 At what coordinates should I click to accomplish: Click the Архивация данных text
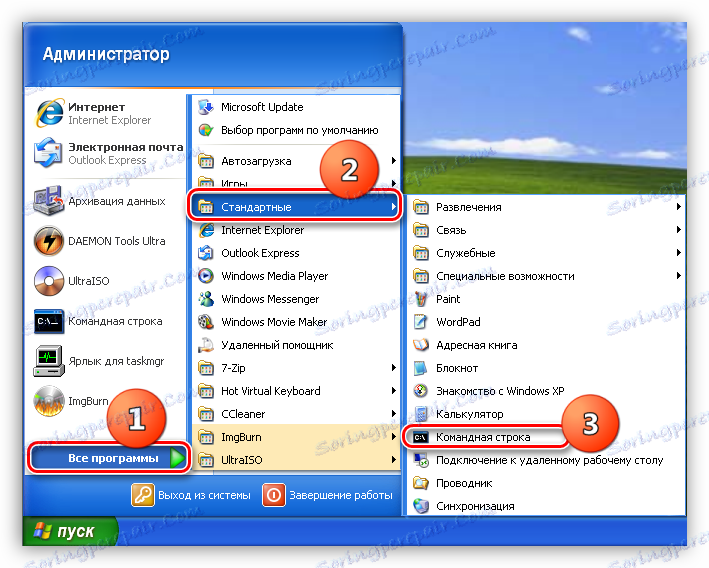click(117, 201)
